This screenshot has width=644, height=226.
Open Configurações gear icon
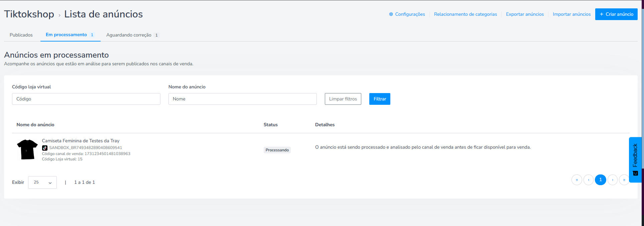[x=391, y=14]
